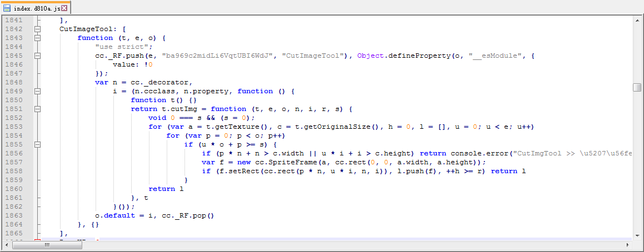
Task: Click the "}, {}" text on line 1864
Action: tap(88, 224)
